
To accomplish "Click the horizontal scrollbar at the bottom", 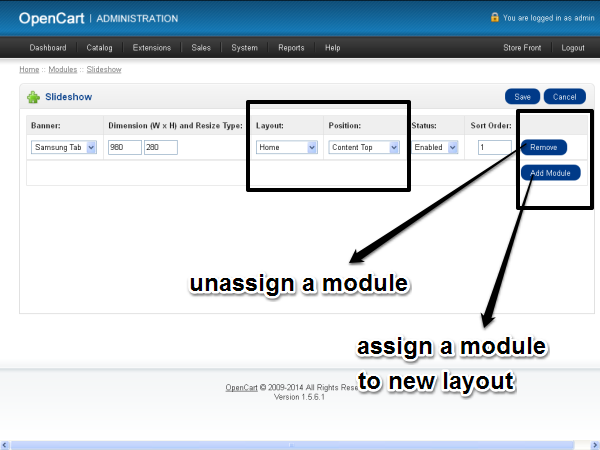I will pos(292,445).
